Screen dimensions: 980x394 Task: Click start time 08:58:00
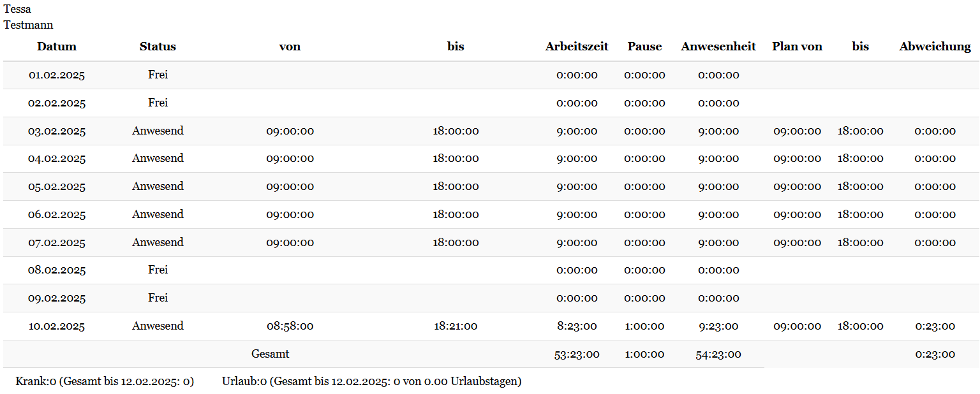pyautogui.click(x=290, y=326)
